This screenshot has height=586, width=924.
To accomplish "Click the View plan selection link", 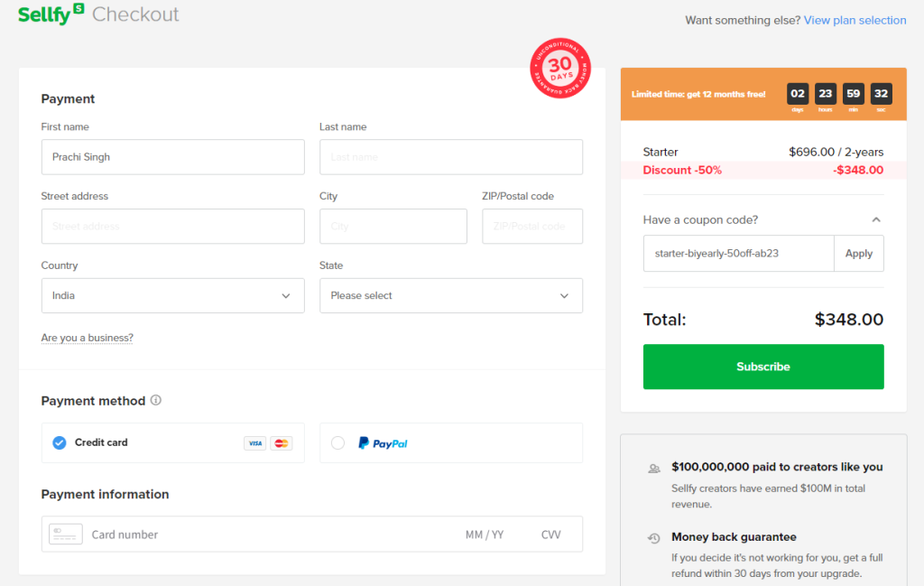I will (x=855, y=20).
